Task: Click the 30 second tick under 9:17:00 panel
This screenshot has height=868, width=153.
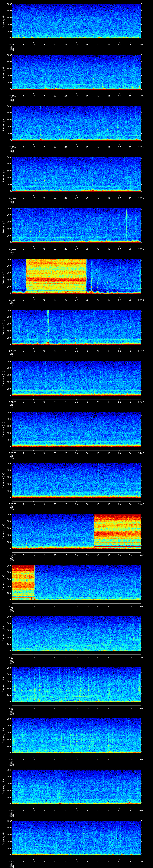Action: pyautogui.click(x=76, y=198)
